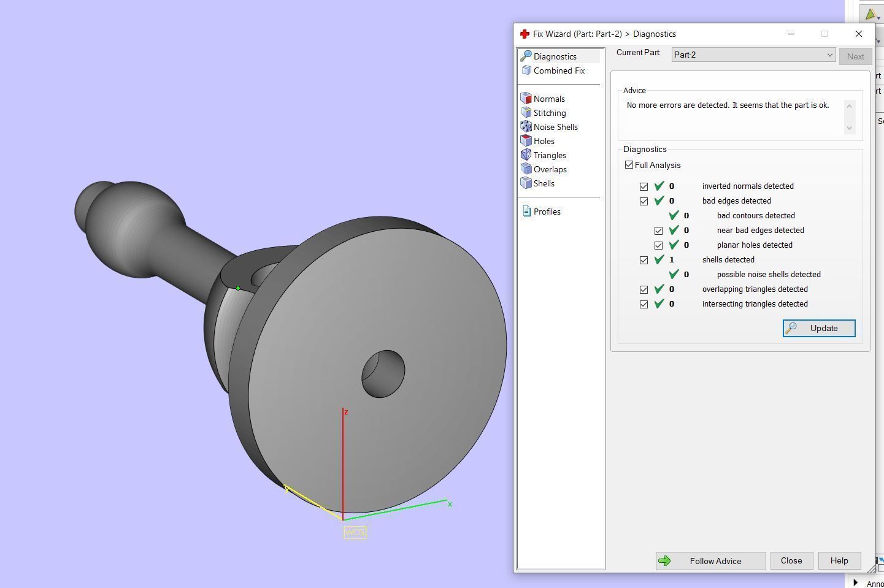Click the Noise Shells icon

tap(526, 127)
